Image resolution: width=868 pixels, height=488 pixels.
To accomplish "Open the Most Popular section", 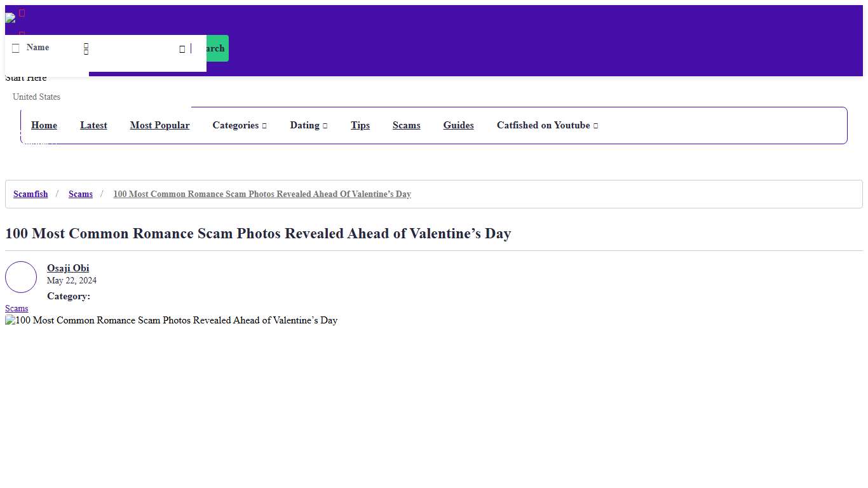I will [x=159, y=125].
